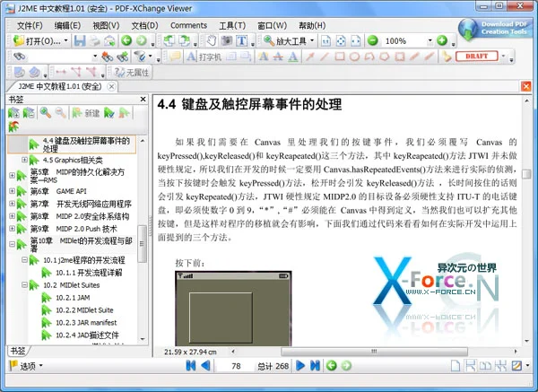
Task: Open the Comments menu
Action: (188, 25)
